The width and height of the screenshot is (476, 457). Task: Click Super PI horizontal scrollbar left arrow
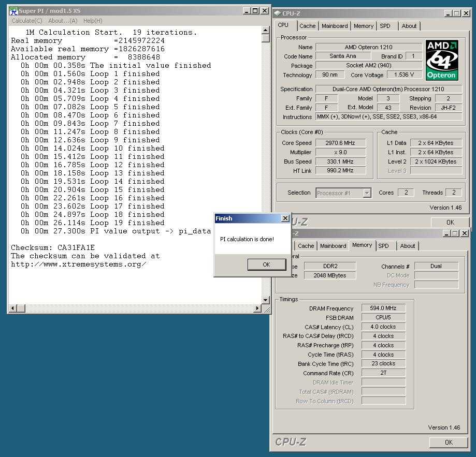tap(12, 308)
